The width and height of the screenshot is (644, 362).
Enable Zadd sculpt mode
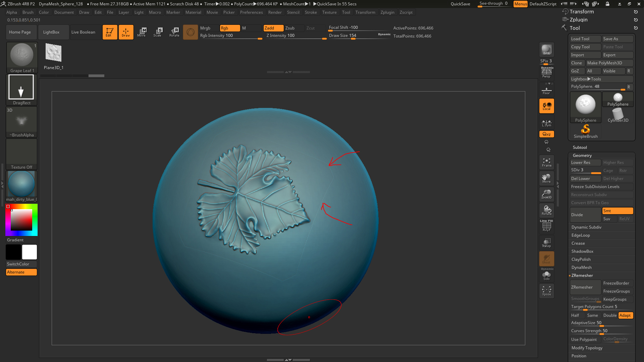click(273, 28)
